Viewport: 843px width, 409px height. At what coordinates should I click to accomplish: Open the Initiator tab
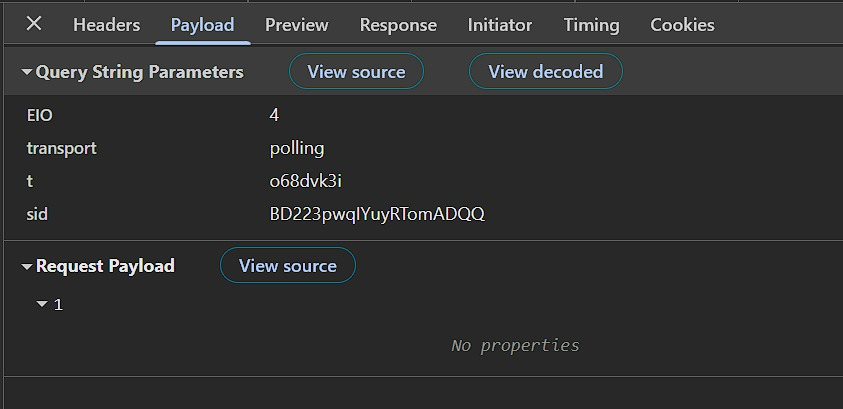point(500,25)
